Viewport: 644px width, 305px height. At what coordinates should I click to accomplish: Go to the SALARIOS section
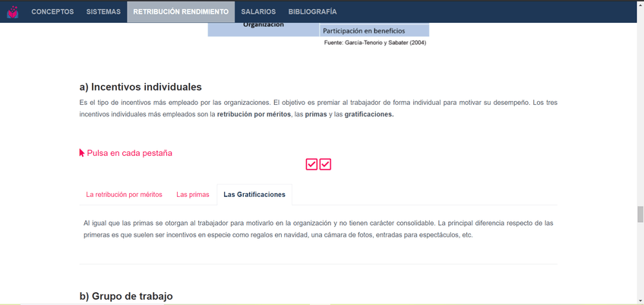(x=258, y=12)
